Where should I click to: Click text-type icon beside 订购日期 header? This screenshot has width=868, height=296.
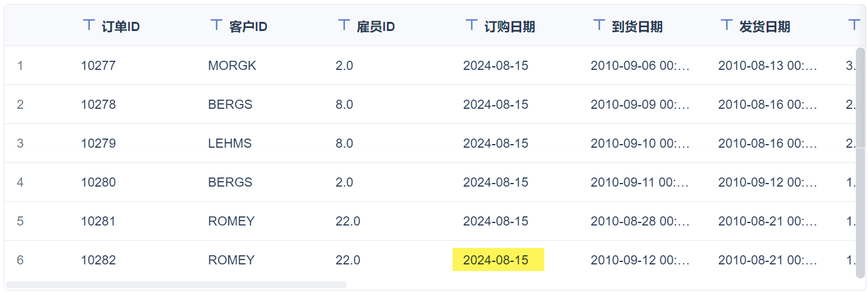coord(471,25)
